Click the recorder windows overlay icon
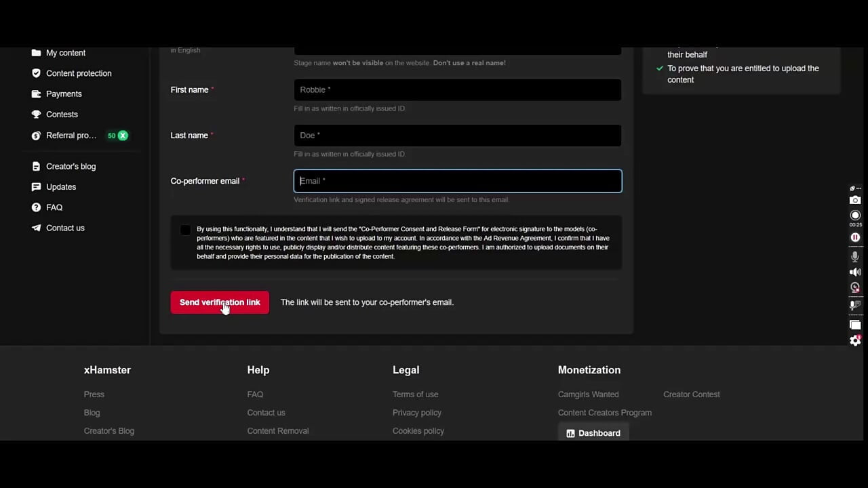The height and width of the screenshot is (488, 868). click(x=855, y=325)
